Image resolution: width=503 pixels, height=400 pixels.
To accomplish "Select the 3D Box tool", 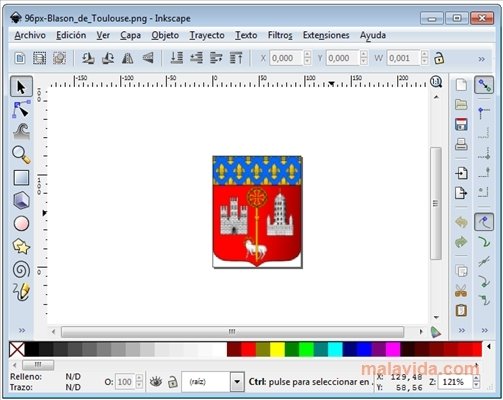I will 21,200.
